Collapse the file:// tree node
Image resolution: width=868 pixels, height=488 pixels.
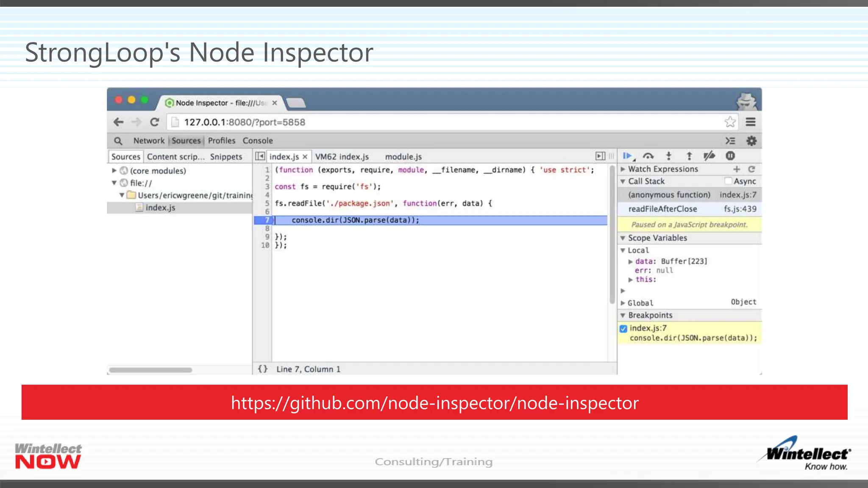pyautogui.click(x=114, y=183)
